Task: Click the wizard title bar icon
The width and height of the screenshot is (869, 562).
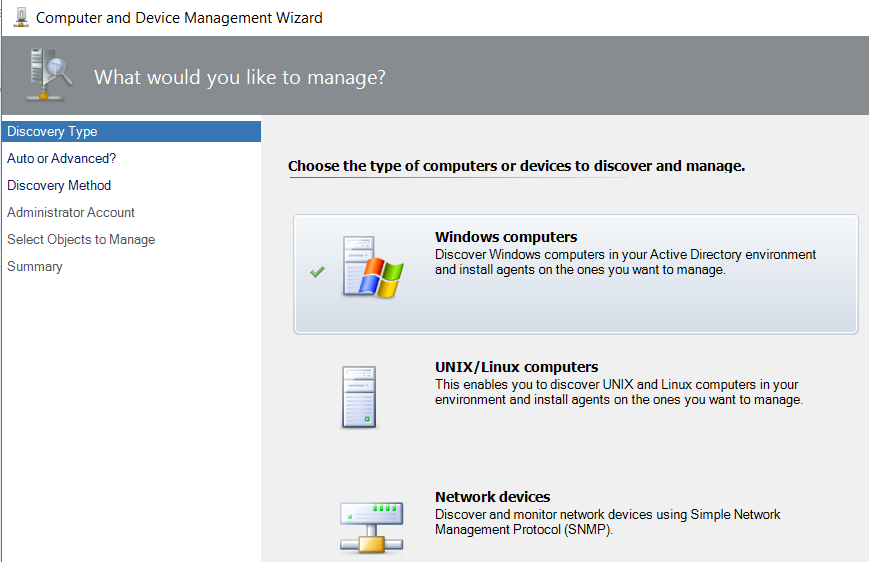Action: [x=21, y=17]
